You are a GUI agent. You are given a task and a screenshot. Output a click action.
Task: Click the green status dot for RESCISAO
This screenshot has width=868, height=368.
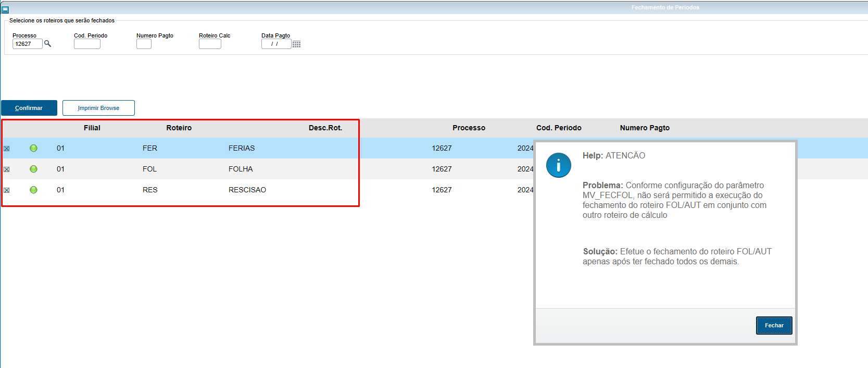[33, 190]
